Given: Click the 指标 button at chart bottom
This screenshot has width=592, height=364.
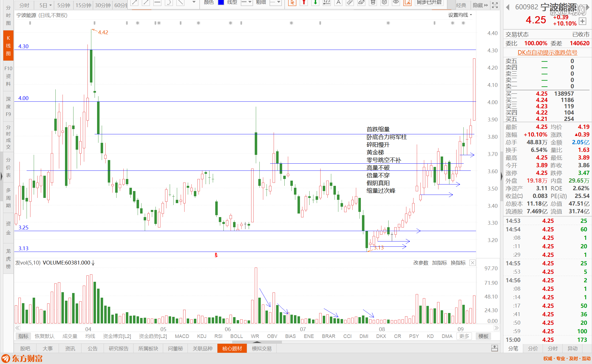Looking at the screenshot, I should pos(23,336).
